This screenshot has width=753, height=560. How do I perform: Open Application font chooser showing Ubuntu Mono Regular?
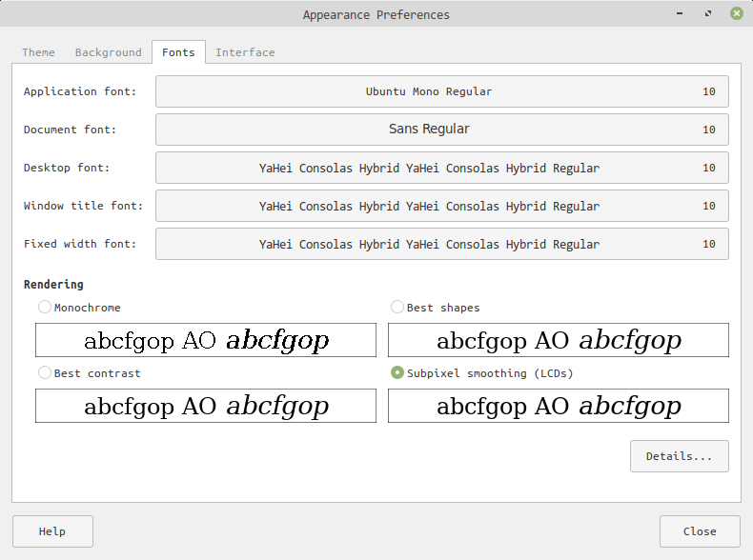coord(441,91)
